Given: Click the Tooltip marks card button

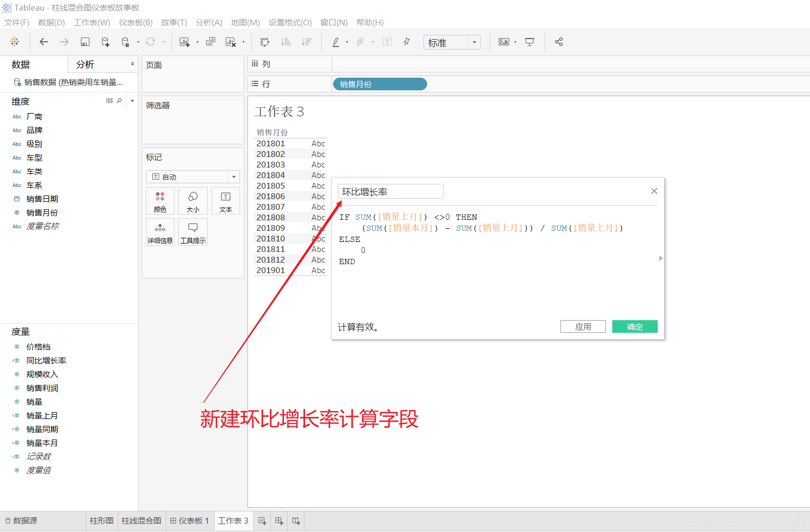Looking at the screenshot, I should coord(193,232).
